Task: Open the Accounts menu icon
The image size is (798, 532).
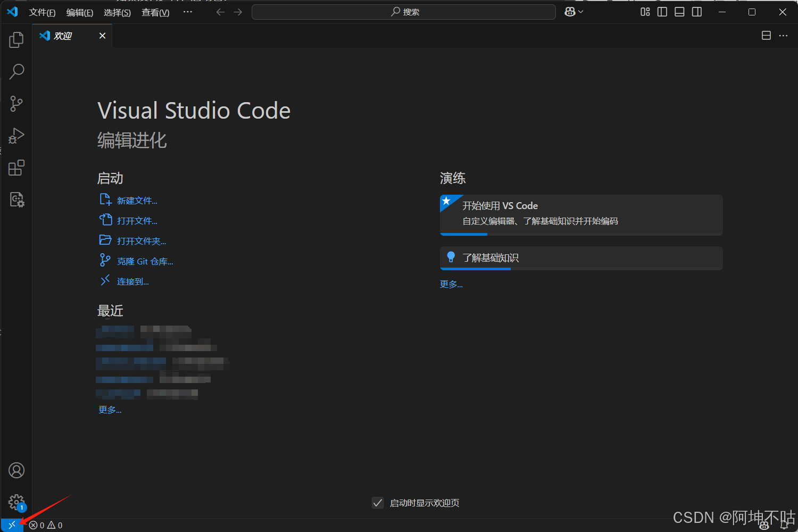Action: pyautogui.click(x=16, y=470)
